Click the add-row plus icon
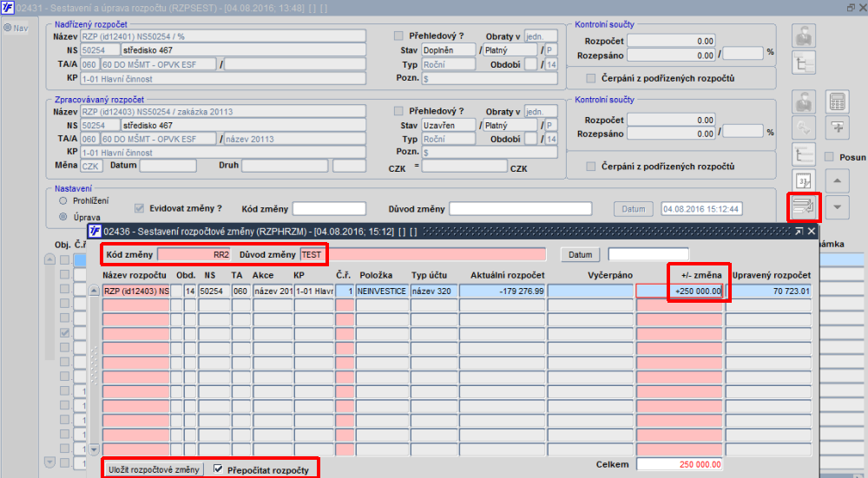Image resolution: width=868 pixels, height=478 pixels. coord(838,128)
